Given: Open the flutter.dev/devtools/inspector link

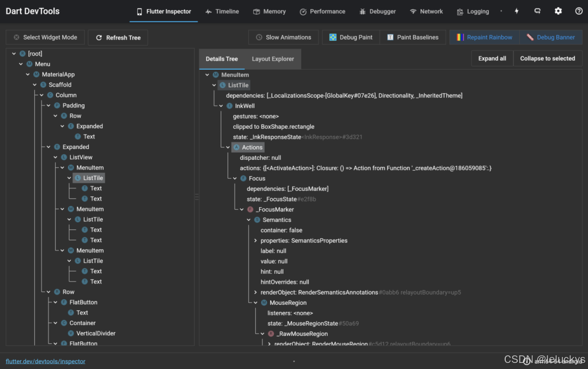Looking at the screenshot, I should 45,361.
